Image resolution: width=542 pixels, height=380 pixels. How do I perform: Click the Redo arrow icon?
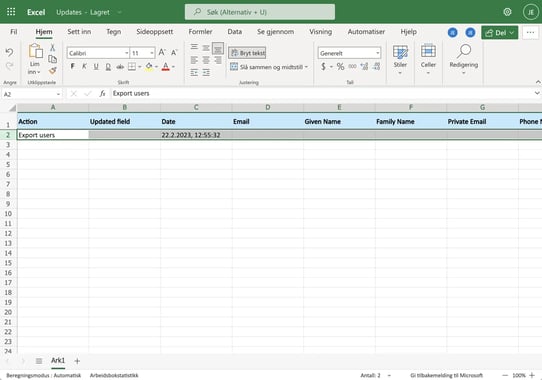click(9, 66)
